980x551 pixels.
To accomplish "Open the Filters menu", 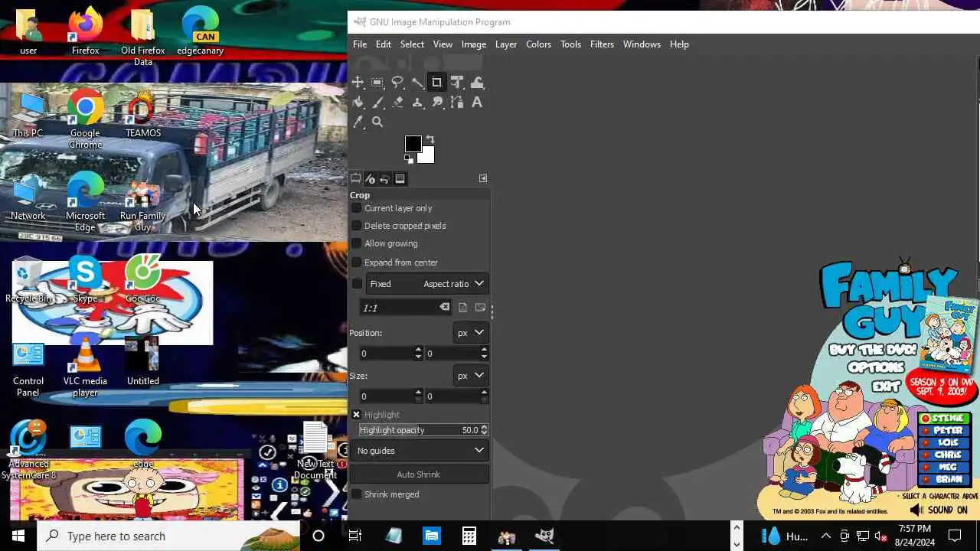I will [x=602, y=44].
